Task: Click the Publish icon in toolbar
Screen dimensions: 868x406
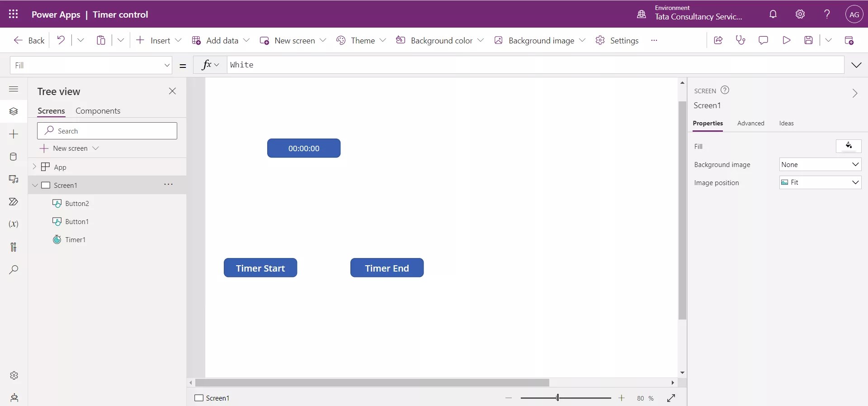Action: pos(849,40)
